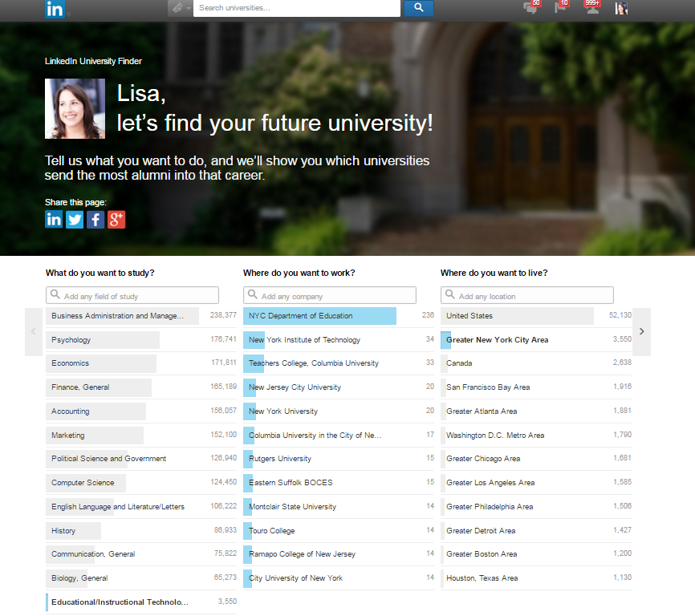Click Lisa's large profile photo

(x=75, y=108)
